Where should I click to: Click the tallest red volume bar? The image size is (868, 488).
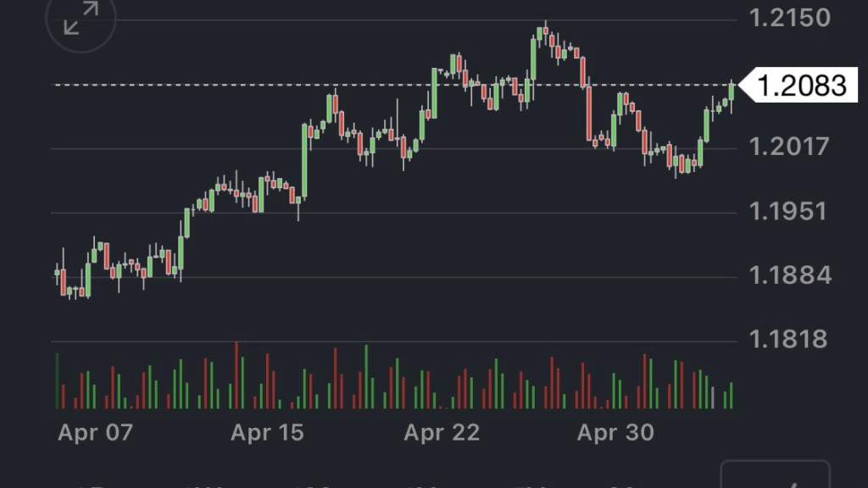click(236, 375)
